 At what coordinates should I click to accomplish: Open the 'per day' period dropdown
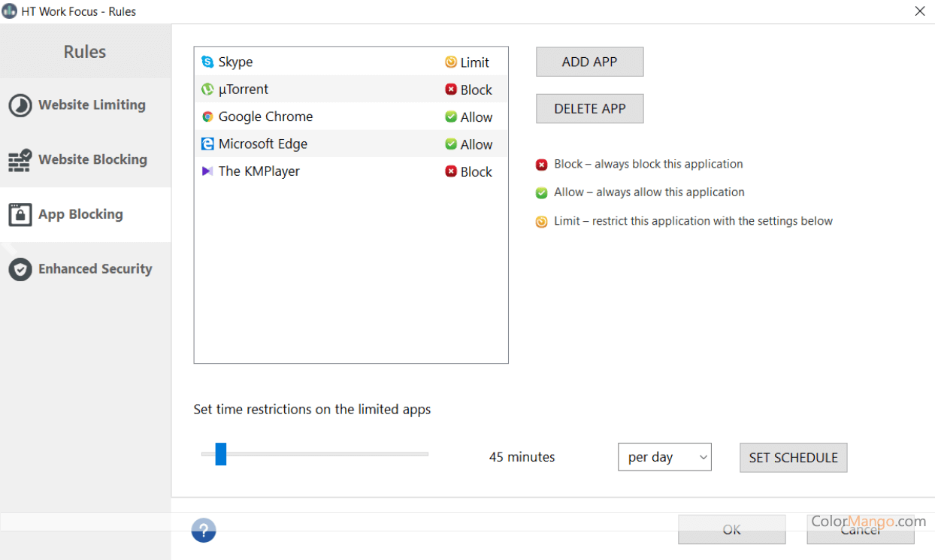point(664,457)
